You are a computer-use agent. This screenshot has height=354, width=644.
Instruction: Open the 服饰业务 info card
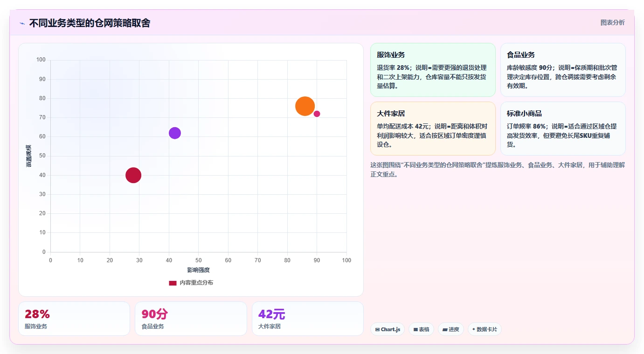(433, 70)
